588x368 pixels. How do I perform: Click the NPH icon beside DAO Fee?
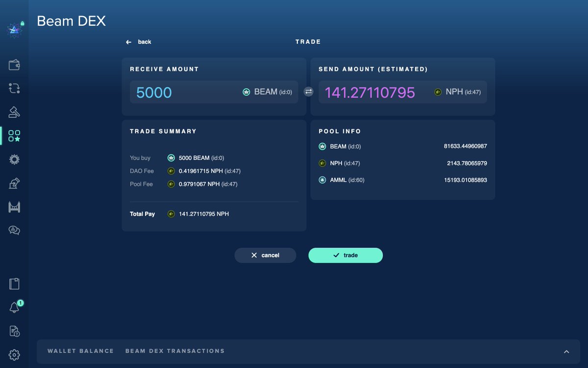[171, 171]
